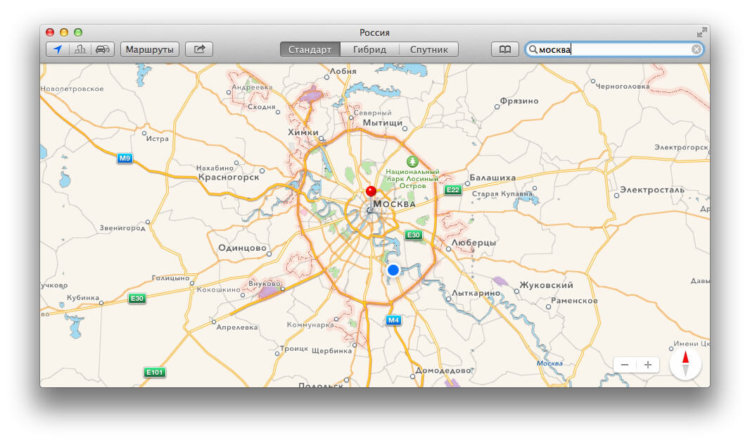Select the Внуково label
Screen dimensions: 750x443
[264, 284]
